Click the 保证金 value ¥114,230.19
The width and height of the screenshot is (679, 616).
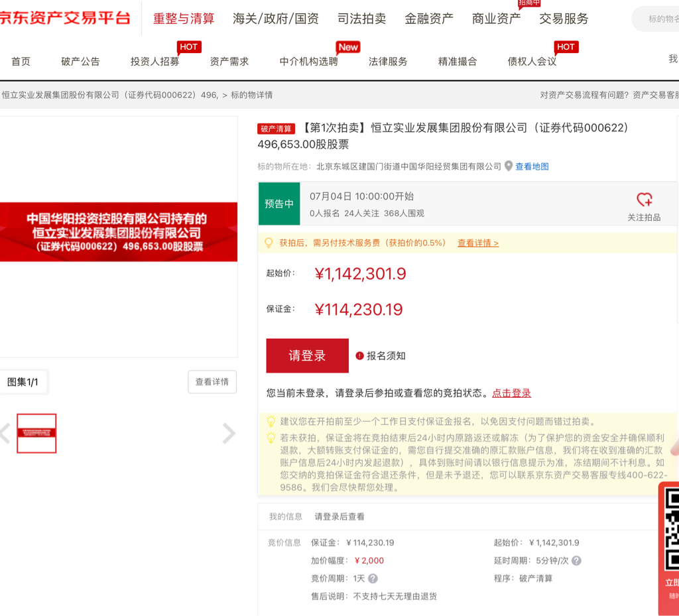pyautogui.click(x=359, y=310)
